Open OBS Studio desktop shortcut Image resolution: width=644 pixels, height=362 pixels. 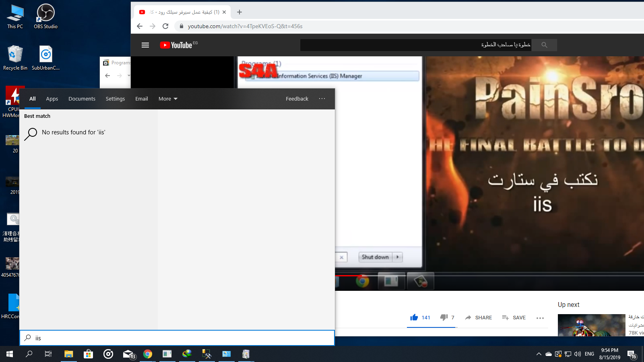(x=46, y=16)
